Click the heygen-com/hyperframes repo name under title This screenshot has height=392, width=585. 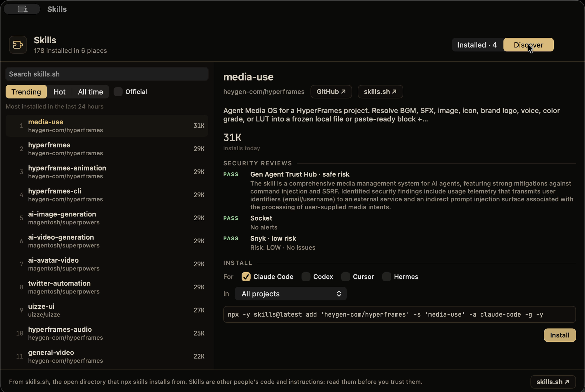click(264, 92)
